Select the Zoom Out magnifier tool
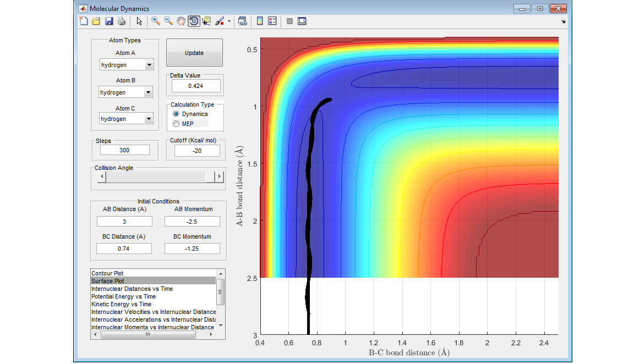Viewport: 634px width, 364px height. [x=168, y=21]
